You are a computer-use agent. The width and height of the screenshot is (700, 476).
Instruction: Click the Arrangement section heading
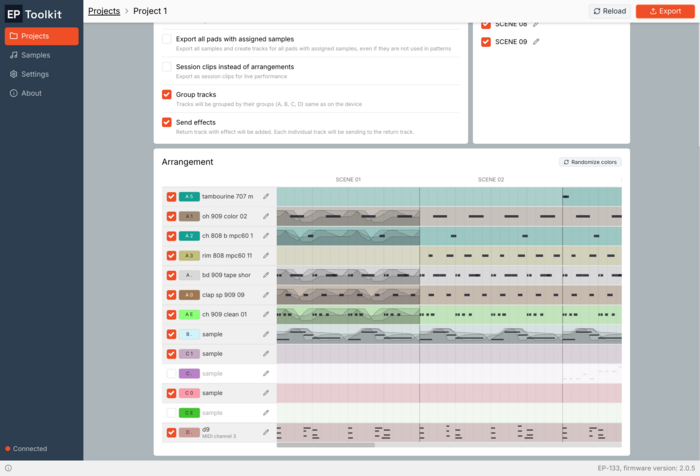[x=188, y=162]
